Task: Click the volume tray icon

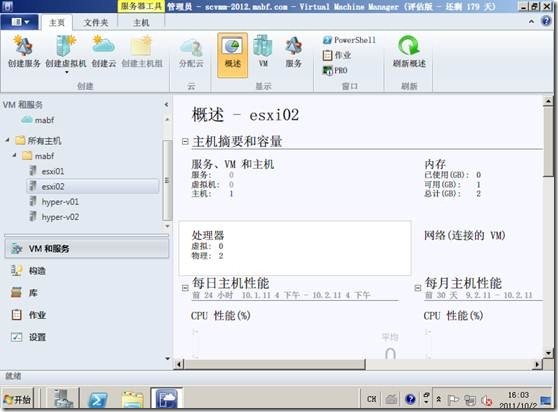Action: click(x=486, y=400)
